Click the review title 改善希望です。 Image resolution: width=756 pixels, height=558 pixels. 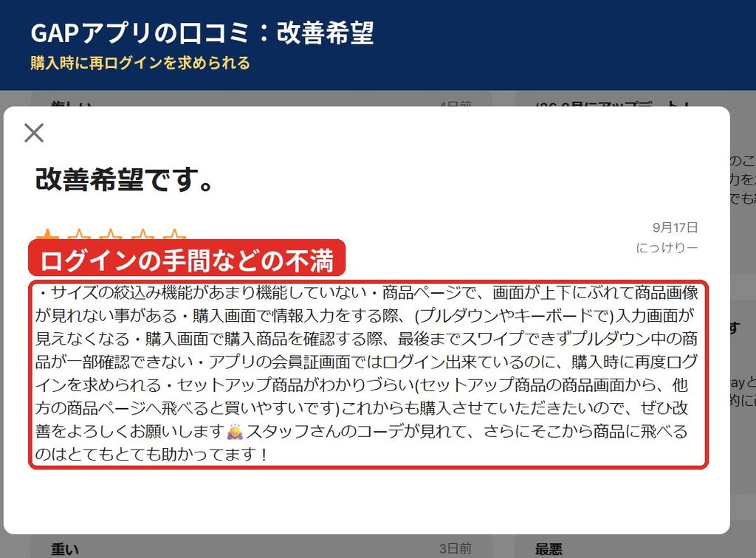pos(124,180)
